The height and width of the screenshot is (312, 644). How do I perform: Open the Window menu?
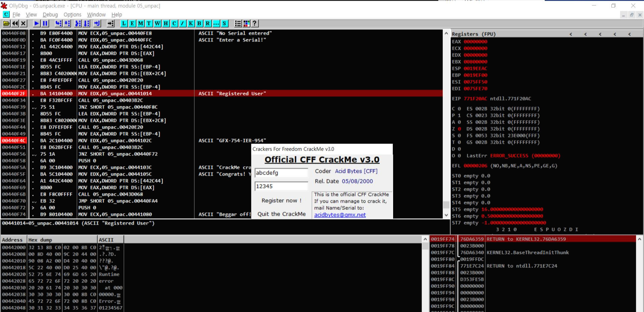point(96,14)
